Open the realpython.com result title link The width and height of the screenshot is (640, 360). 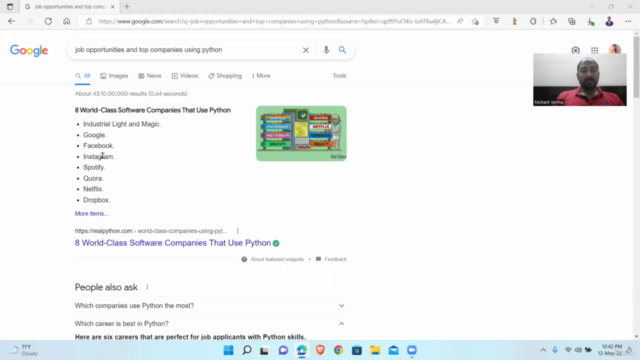pyautogui.click(x=173, y=243)
